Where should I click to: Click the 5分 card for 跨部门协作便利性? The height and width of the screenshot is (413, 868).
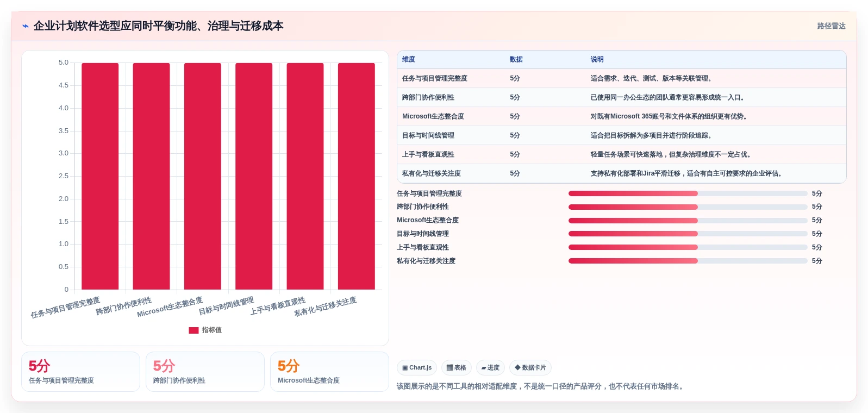coord(205,372)
